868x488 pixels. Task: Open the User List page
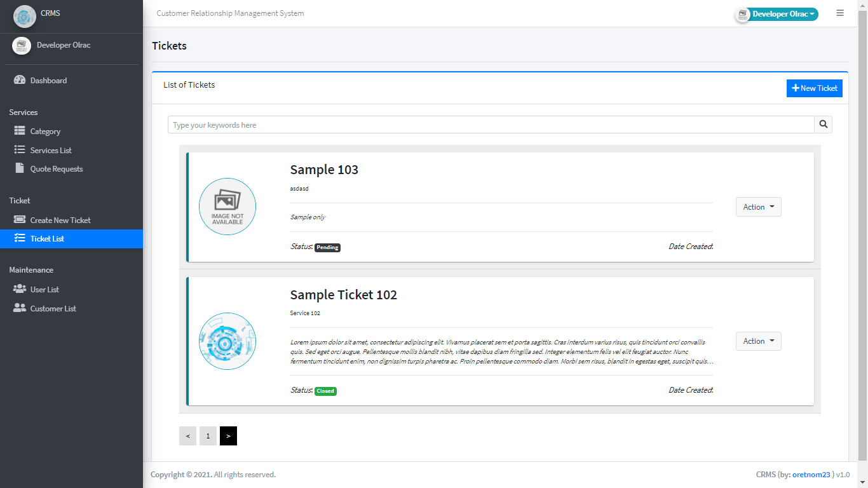click(71, 290)
